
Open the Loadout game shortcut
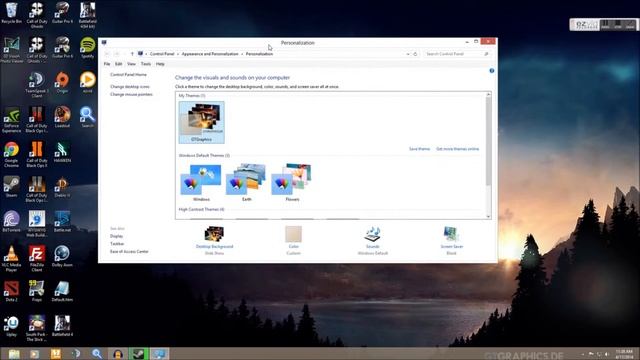(x=62, y=117)
